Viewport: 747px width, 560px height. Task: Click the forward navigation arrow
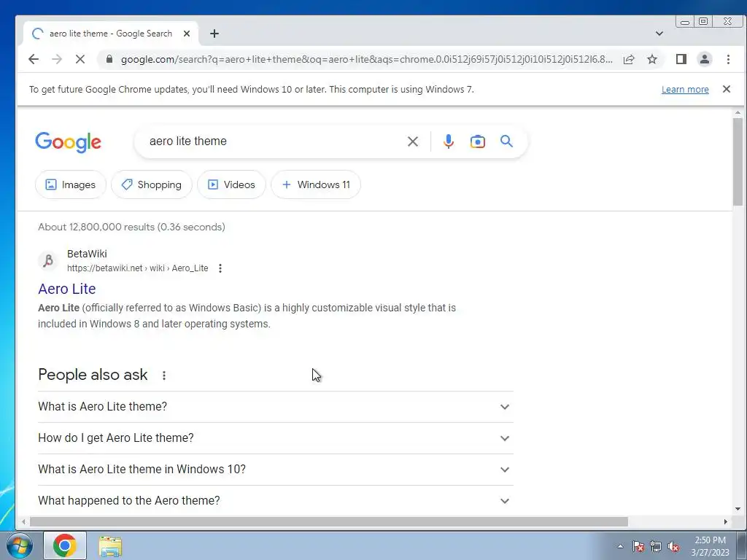57,59
